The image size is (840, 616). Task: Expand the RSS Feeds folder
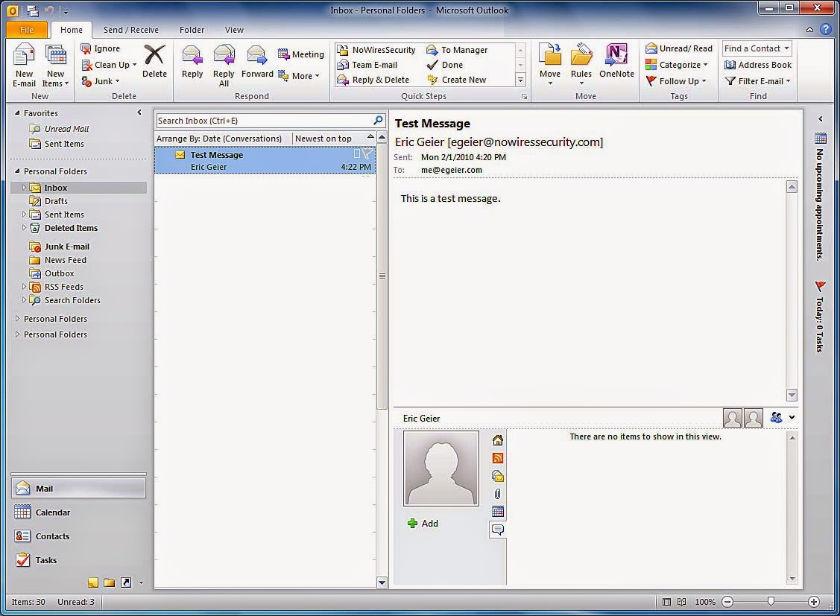24,286
